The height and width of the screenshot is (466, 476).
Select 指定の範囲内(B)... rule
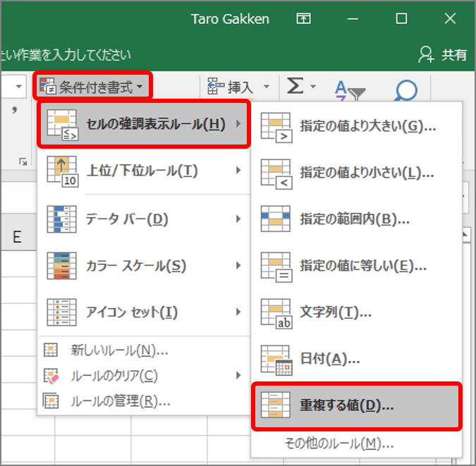356,219
